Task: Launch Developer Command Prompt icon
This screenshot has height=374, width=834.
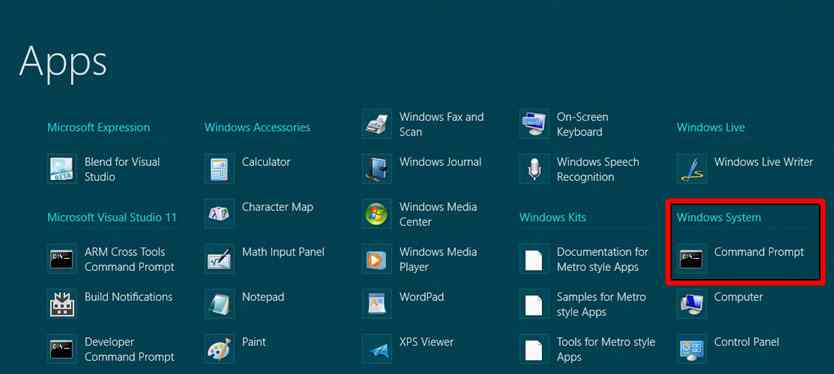Action: click(x=62, y=349)
